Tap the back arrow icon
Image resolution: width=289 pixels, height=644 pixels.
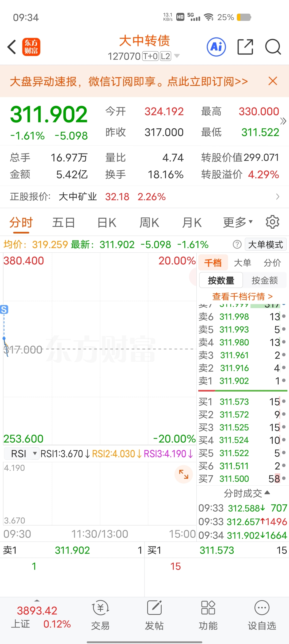[x=12, y=47]
